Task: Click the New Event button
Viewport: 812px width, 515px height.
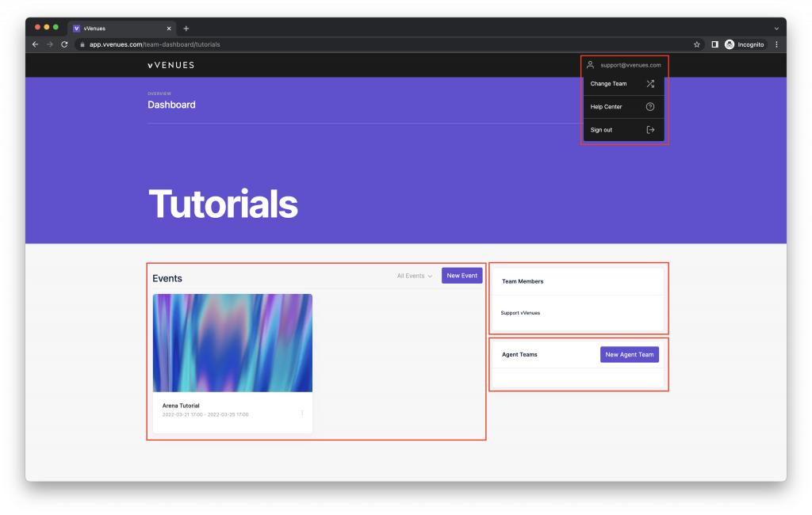Action: [x=462, y=276]
